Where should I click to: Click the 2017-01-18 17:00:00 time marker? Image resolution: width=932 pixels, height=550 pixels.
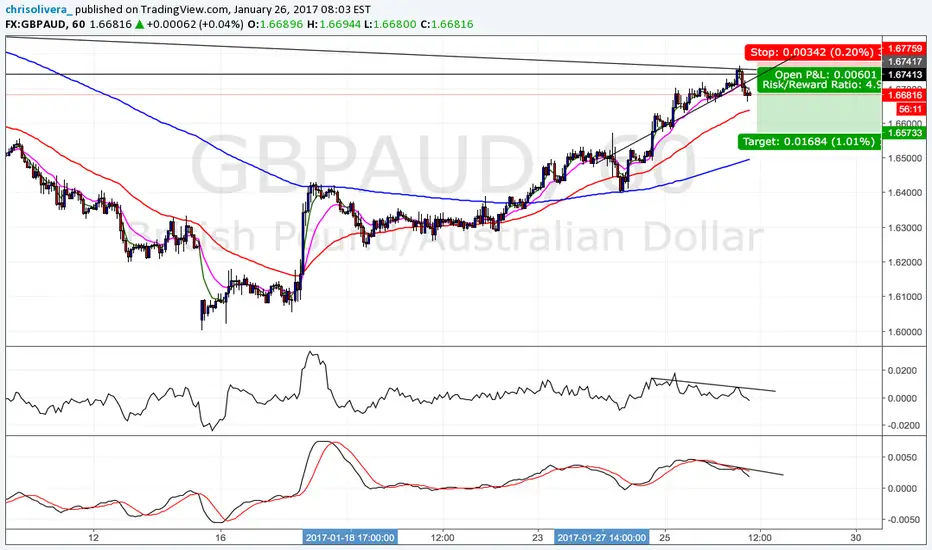click(350, 538)
